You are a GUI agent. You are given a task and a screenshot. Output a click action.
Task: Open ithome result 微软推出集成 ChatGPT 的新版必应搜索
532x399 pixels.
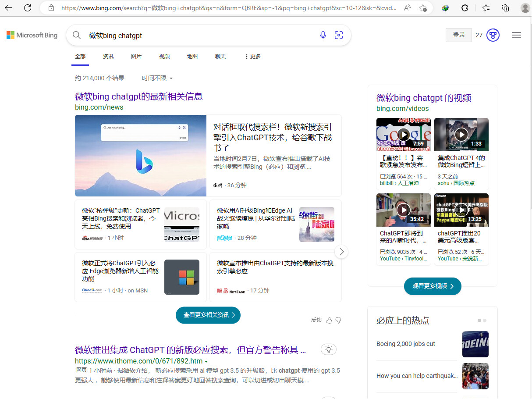point(191,350)
